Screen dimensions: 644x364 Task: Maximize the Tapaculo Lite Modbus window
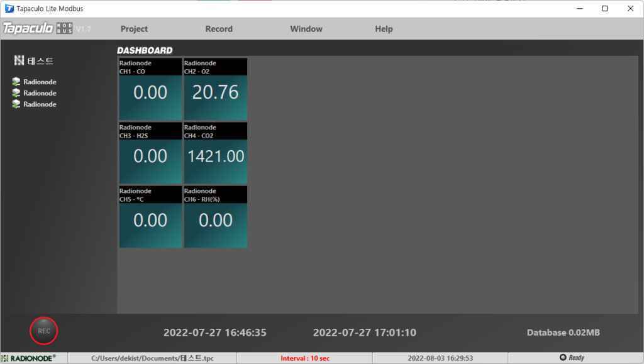(604, 9)
